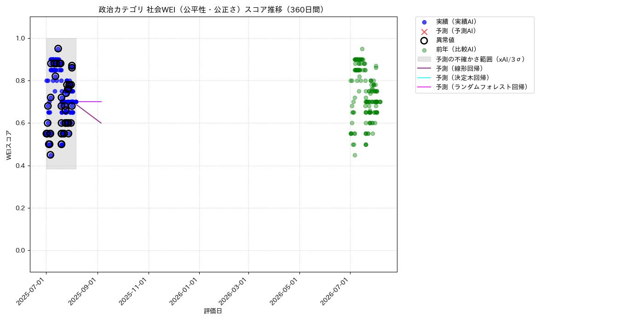Click the gray uncertainty range legend swatch
Viewport: 644px width, 322px height.
(424, 59)
